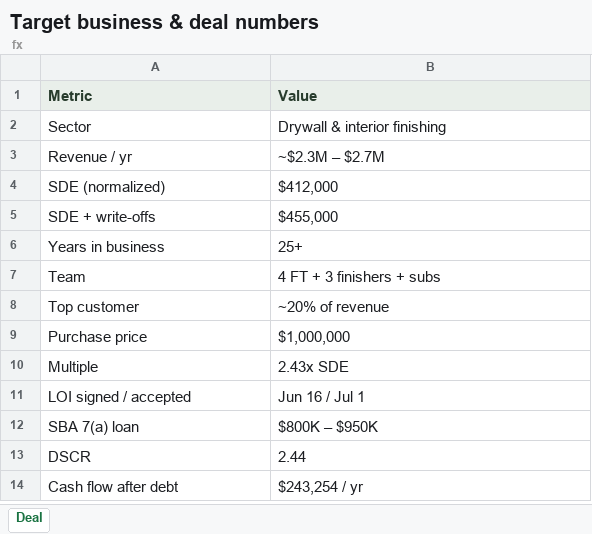Select the '$243,254 / yr' cell
Screen dimensions: 592x534
coord(430,486)
